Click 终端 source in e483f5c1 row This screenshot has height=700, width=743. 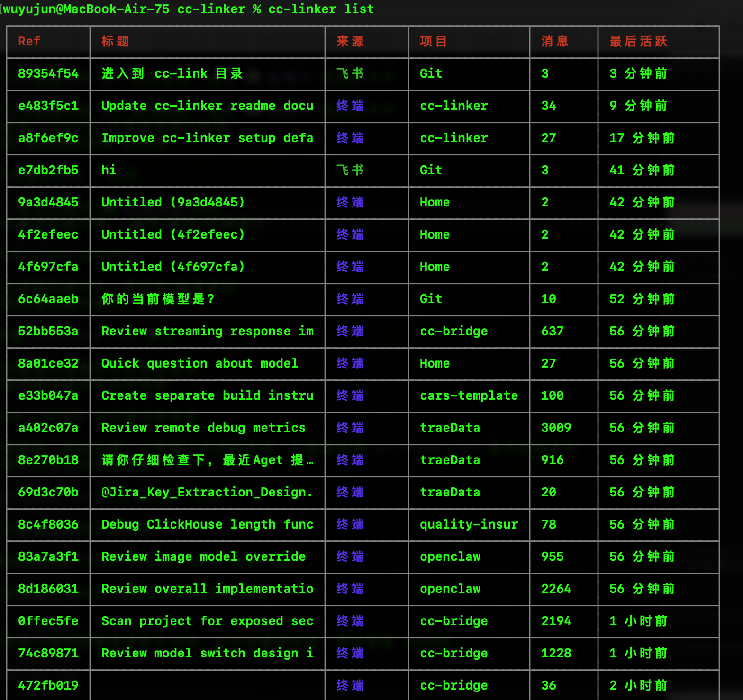click(x=350, y=106)
